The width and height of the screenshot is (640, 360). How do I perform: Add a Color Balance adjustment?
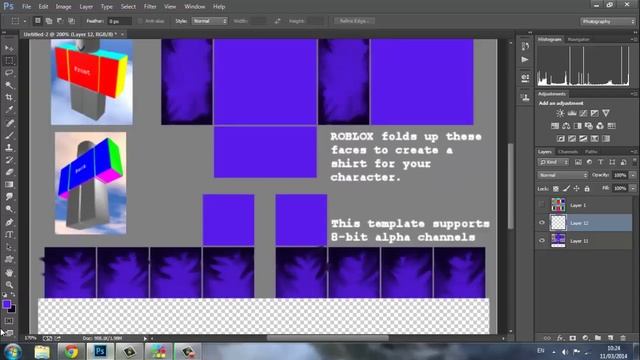(566, 126)
